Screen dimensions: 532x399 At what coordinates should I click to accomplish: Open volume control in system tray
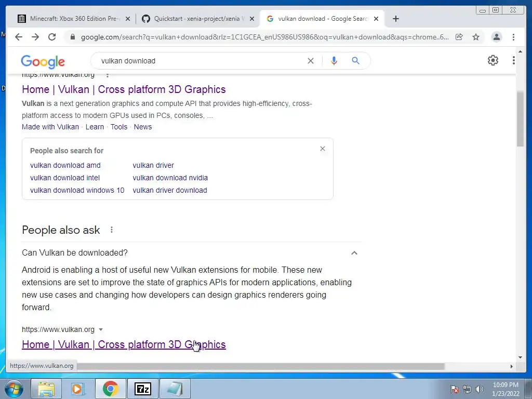[480, 389]
